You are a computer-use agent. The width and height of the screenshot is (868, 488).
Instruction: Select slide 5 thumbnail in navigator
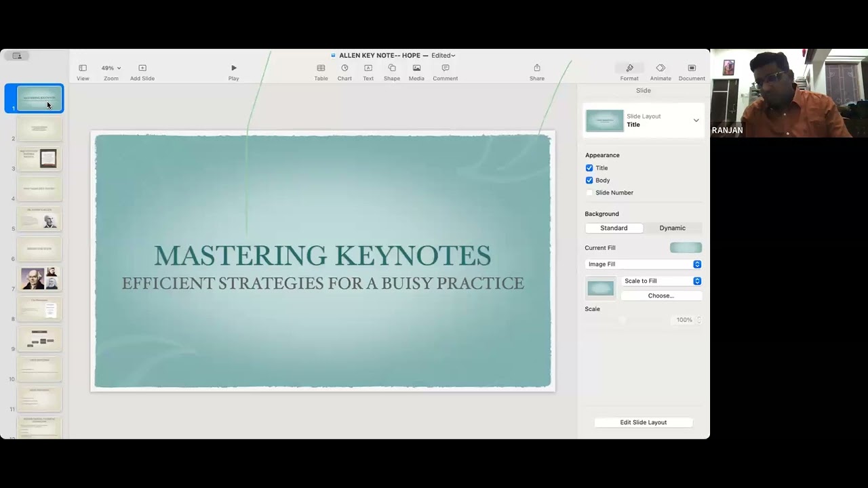pyautogui.click(x=39, y=219)
